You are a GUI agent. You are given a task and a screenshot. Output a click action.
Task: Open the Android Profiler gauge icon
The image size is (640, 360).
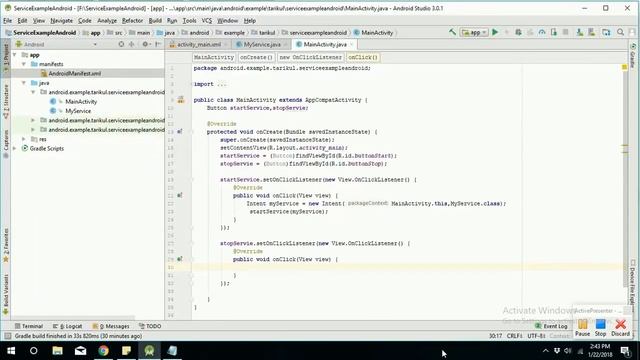(542, 32)
